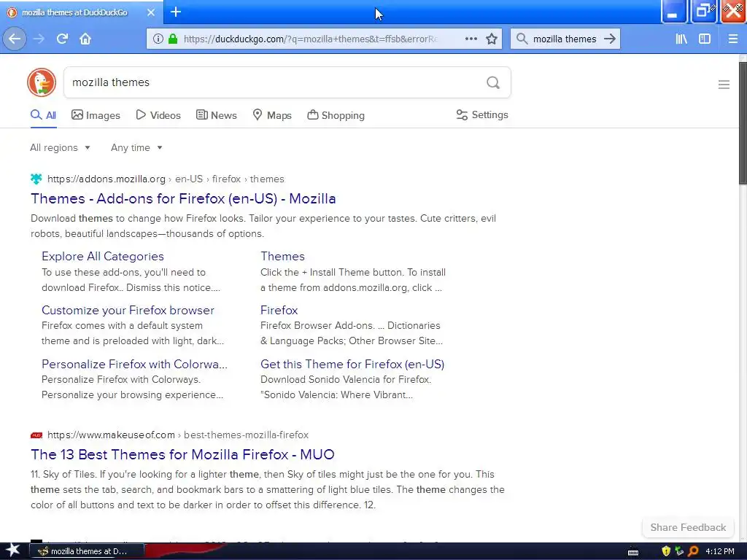Go back using the browser back arrow

(x=15, y=39)
